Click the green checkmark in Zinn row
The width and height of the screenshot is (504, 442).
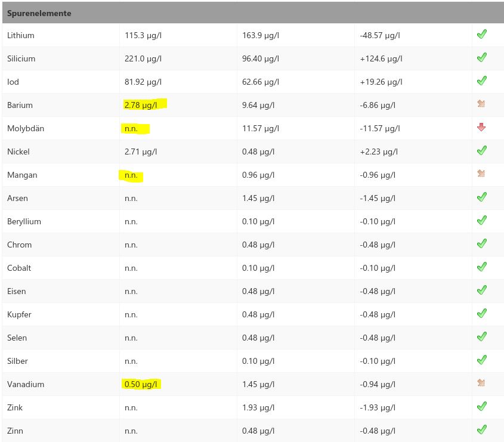(x=481, y=430)
